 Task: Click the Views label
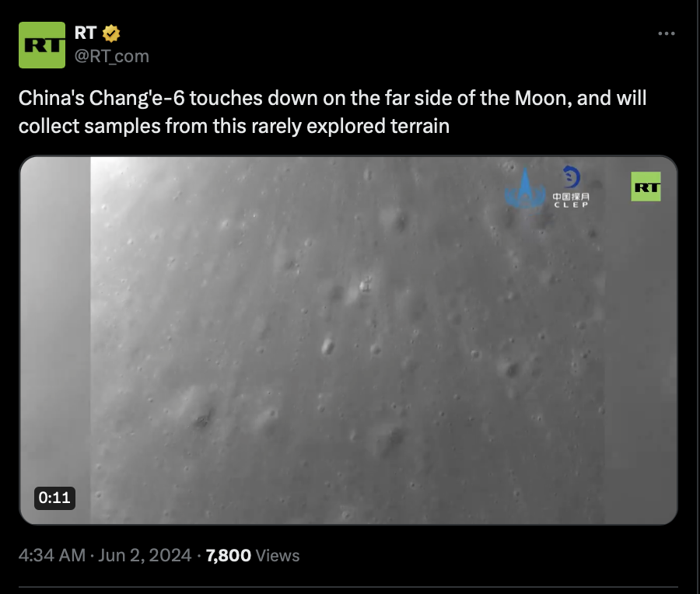point(278,555)
